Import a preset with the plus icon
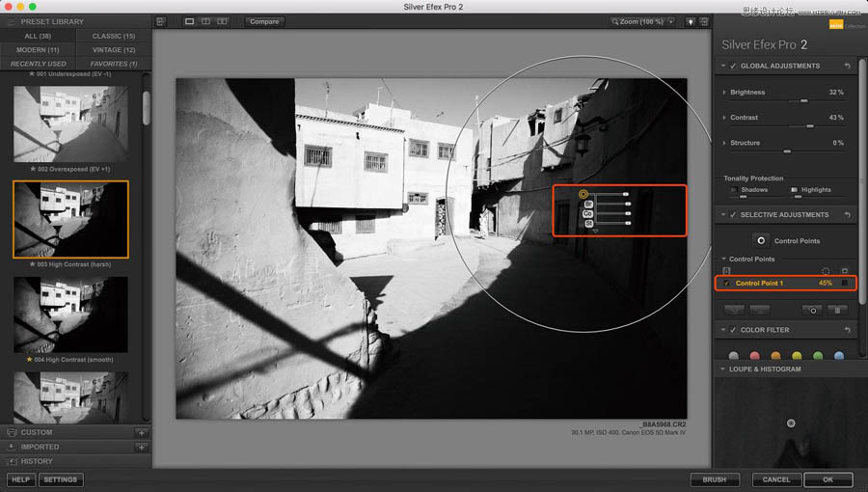 [142, 448]
